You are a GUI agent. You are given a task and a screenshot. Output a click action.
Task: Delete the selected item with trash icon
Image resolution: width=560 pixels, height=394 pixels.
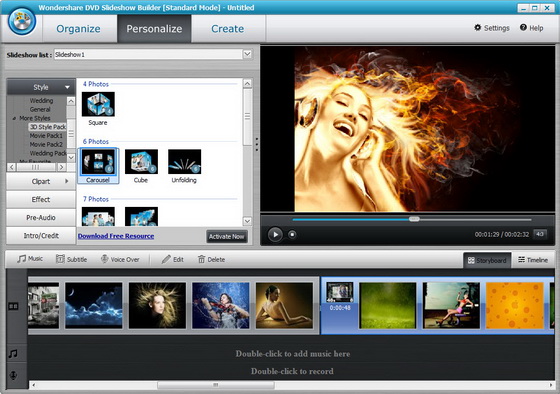click(x=201, y=259)
